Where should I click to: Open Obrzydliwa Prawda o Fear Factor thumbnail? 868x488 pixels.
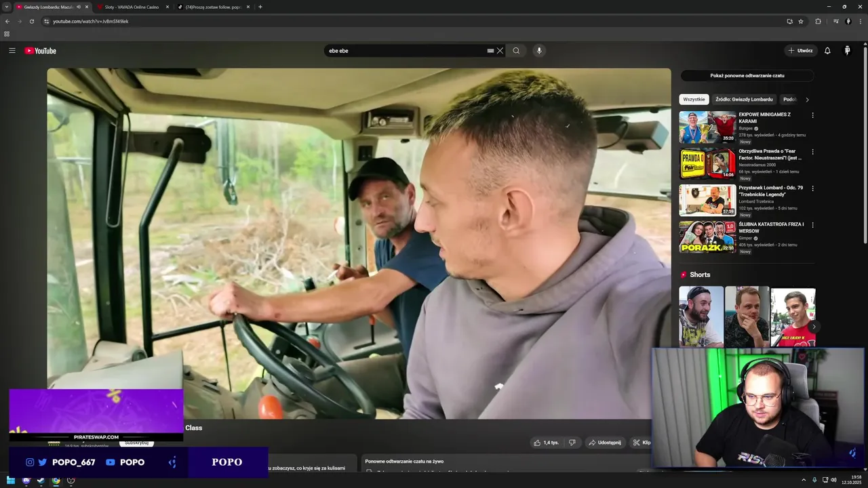tap(707, 163)
